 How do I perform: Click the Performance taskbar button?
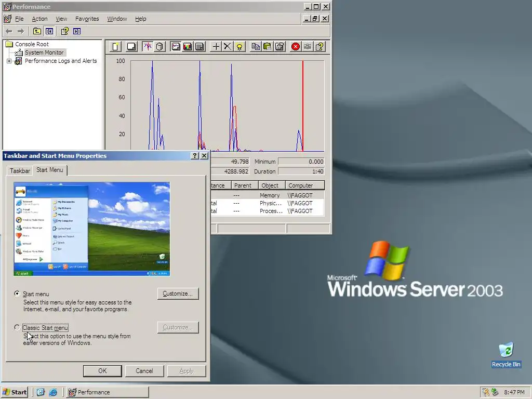coord(107,392)
